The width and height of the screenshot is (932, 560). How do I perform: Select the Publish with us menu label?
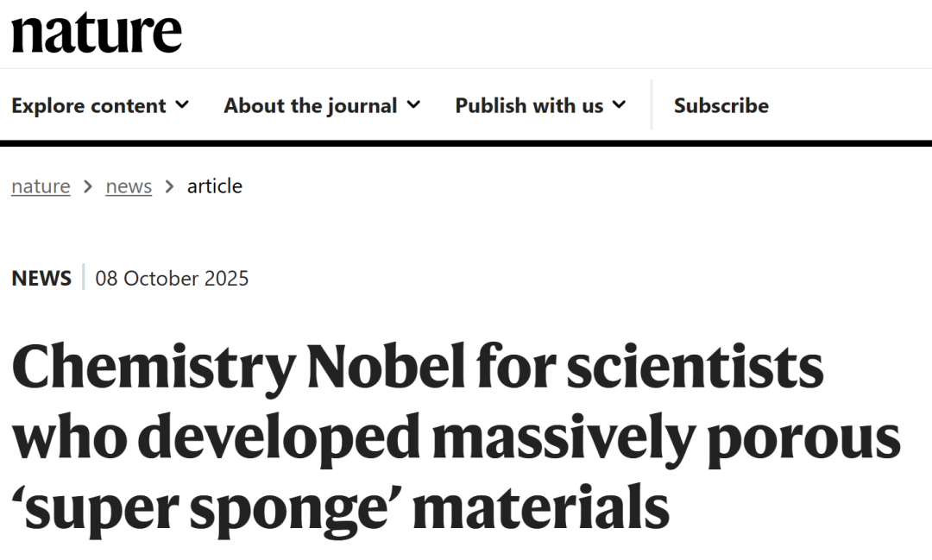coord(529,105)
